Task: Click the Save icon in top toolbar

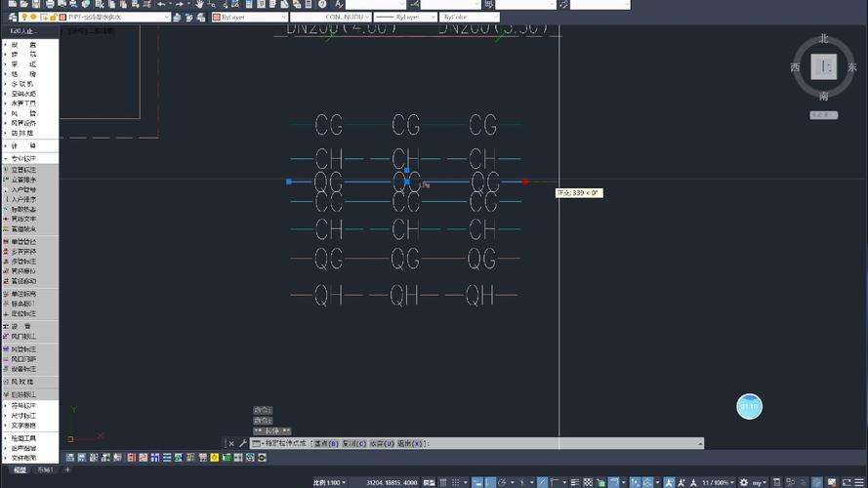Action: click(36, 5)
